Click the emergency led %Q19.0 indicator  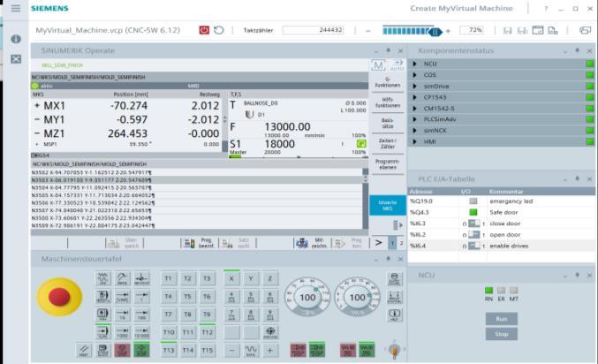point(473,201)
